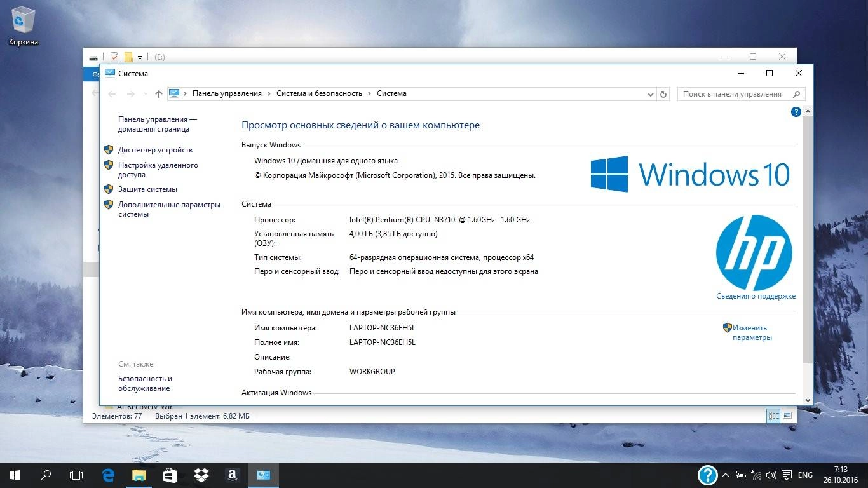Click scroll down arrow in Система window
This screenshot has height=488, width=868.
(808, 400)
